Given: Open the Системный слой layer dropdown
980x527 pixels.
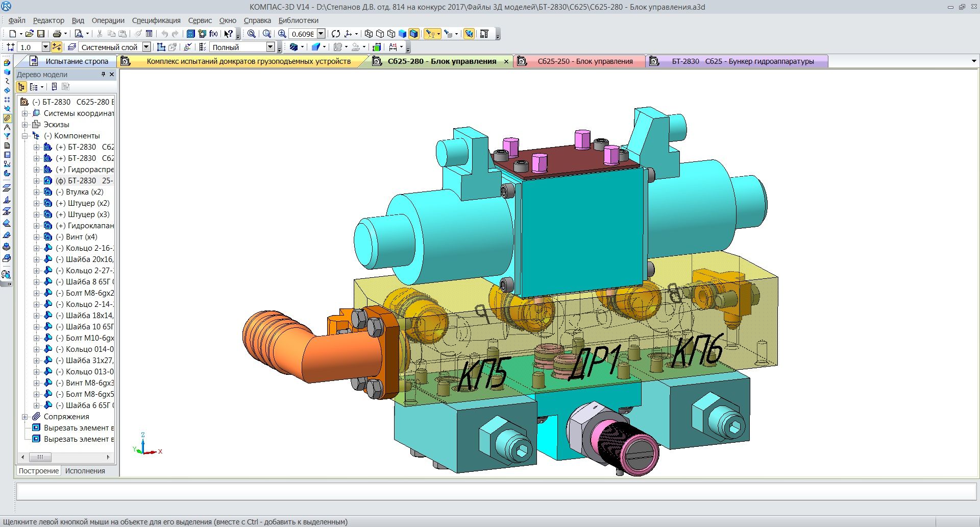Looking at the screenshot, I should pyautogui.click(x=146, y=47).
